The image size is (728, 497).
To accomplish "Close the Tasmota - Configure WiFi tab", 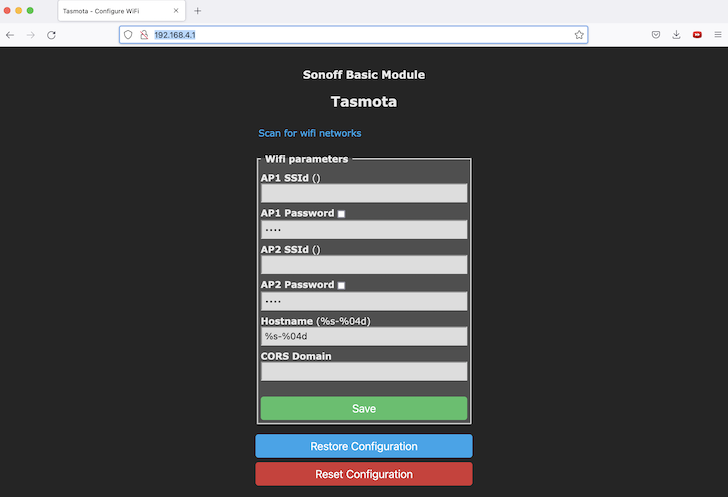I will point(176,11).
